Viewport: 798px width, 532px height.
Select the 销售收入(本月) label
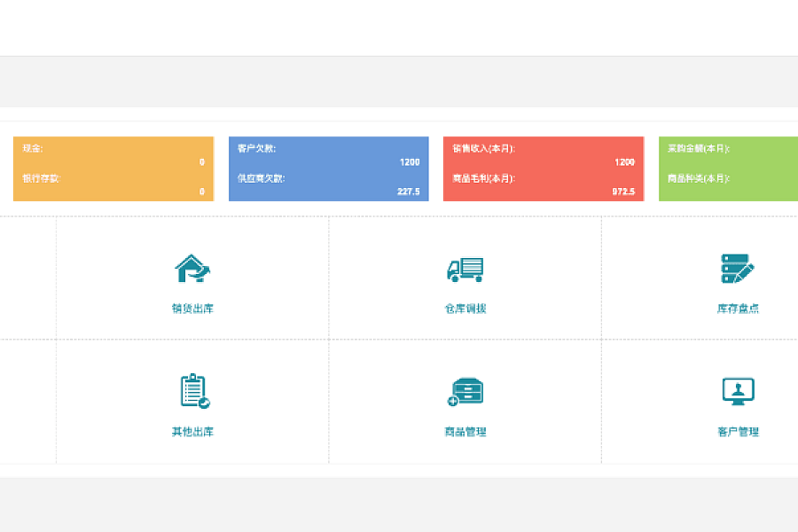coord(484,149)
